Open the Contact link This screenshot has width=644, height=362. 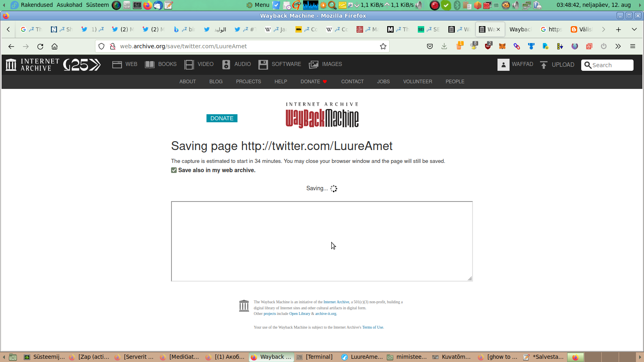click(353, 82)
